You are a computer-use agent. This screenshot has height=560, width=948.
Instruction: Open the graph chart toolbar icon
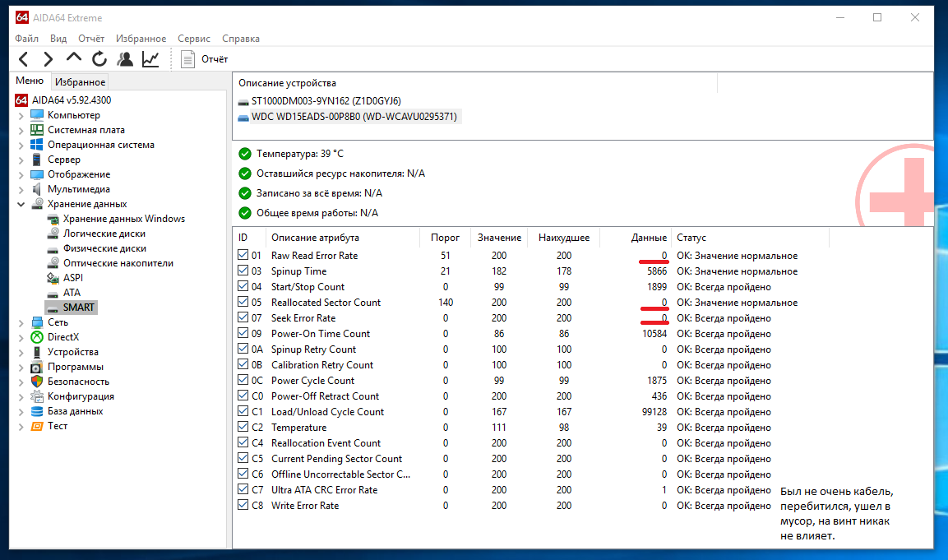click(150, 58)
